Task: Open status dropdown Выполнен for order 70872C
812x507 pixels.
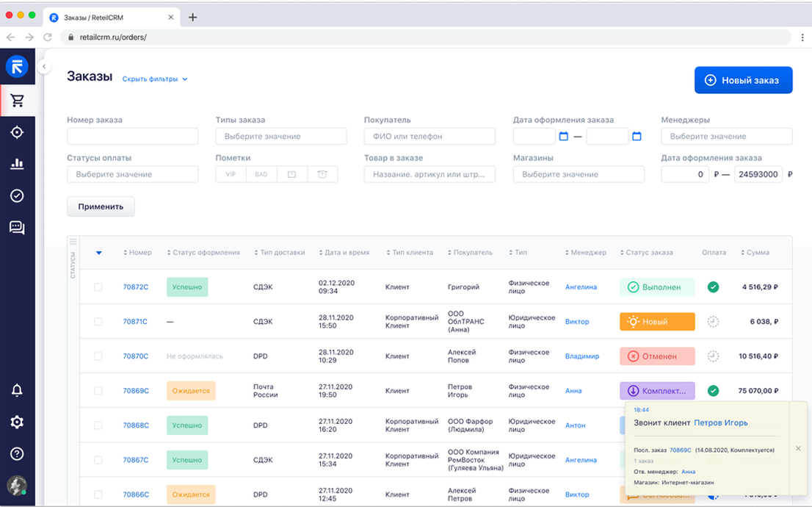Action: [x=657, y=287]
